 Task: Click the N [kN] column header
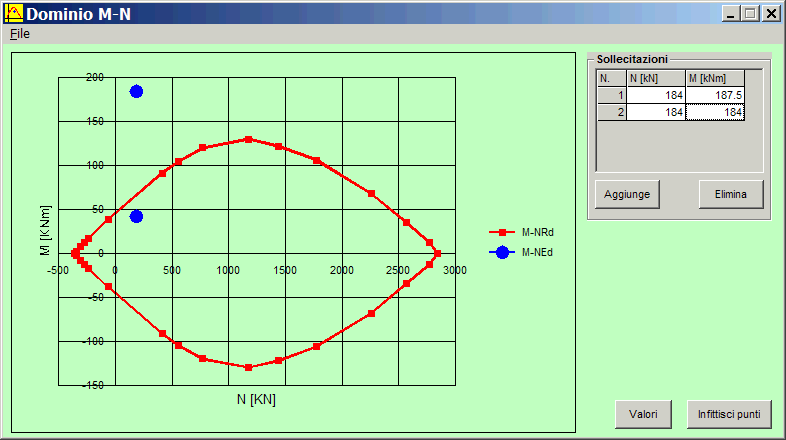pos(656,79)
